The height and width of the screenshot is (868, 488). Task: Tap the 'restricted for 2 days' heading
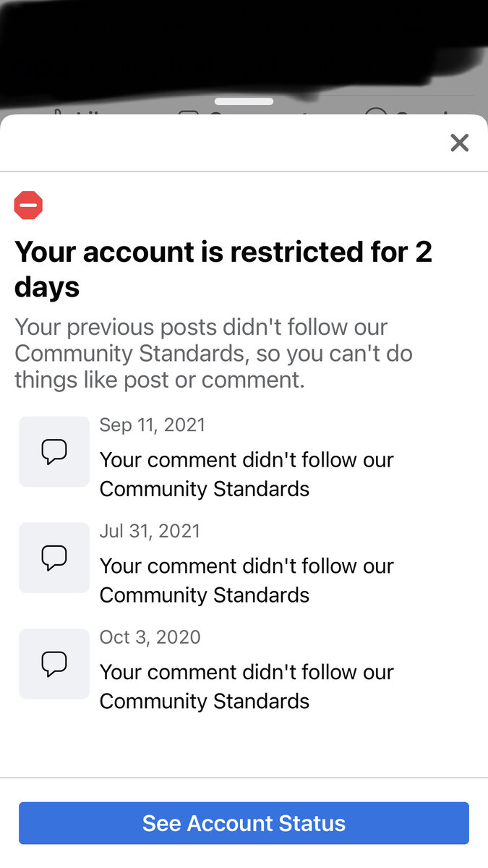coord(223,269)
